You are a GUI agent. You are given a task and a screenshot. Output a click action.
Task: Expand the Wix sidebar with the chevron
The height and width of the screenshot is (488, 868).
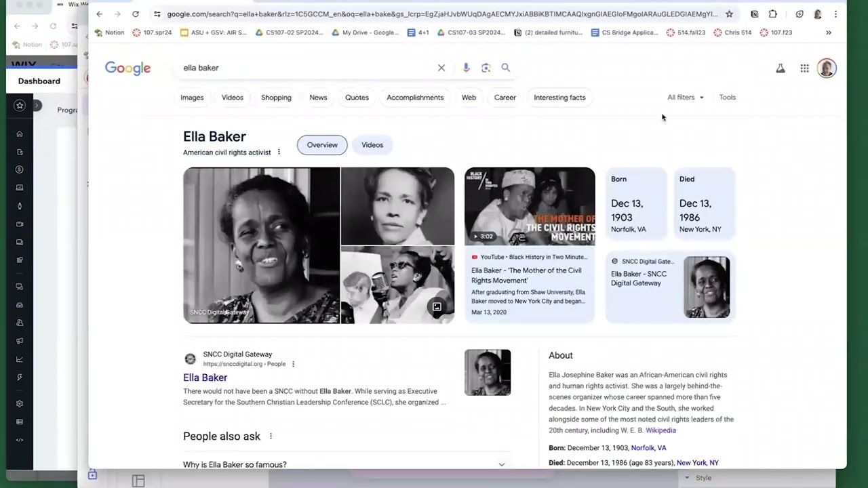tap(37, 105)
